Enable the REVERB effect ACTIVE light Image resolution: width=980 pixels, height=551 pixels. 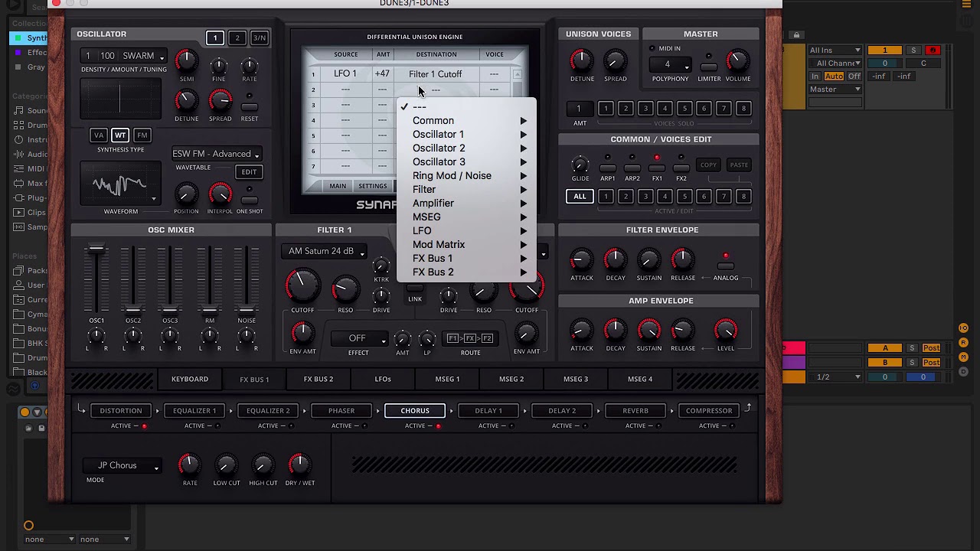(x=658, y=426)
